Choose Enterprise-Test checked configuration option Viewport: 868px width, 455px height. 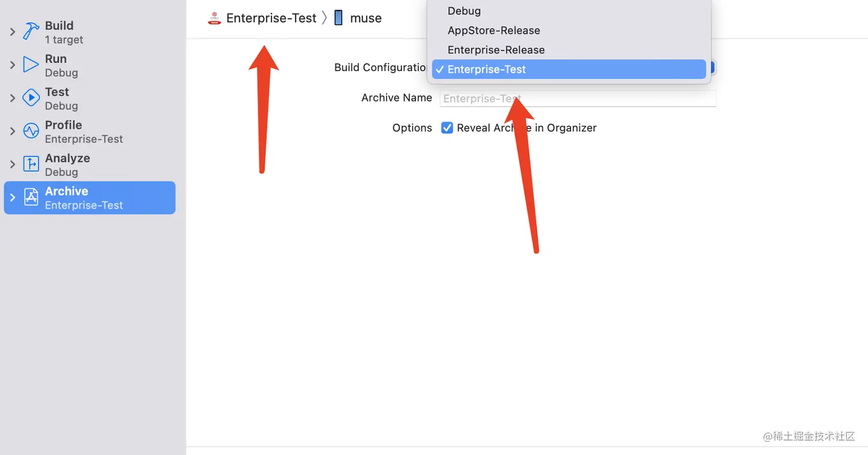(569, 69)
